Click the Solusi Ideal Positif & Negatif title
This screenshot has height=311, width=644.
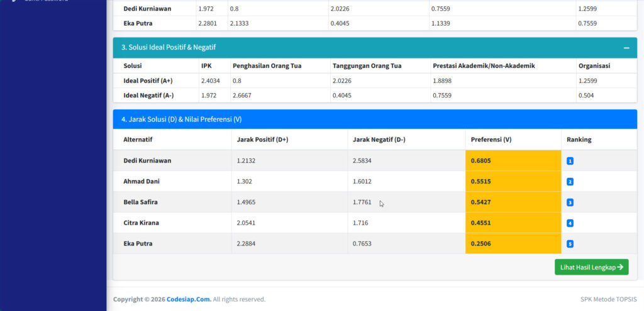169,48
